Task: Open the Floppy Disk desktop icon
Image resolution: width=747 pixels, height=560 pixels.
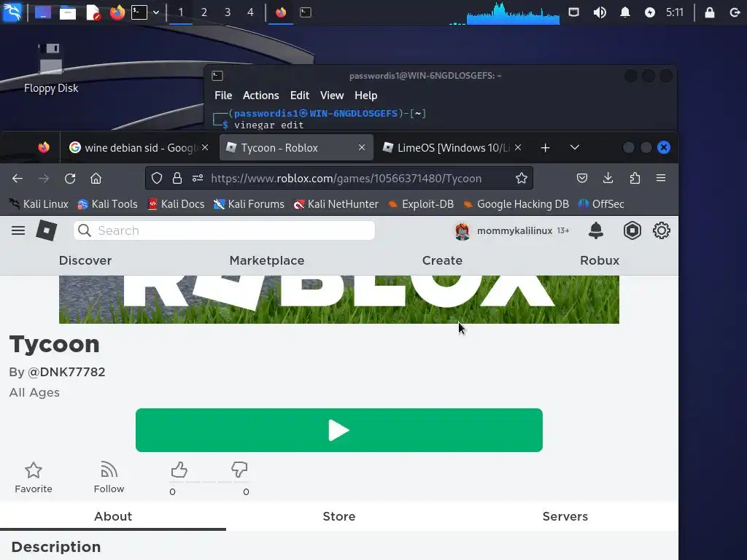Action: click(51, 68)
